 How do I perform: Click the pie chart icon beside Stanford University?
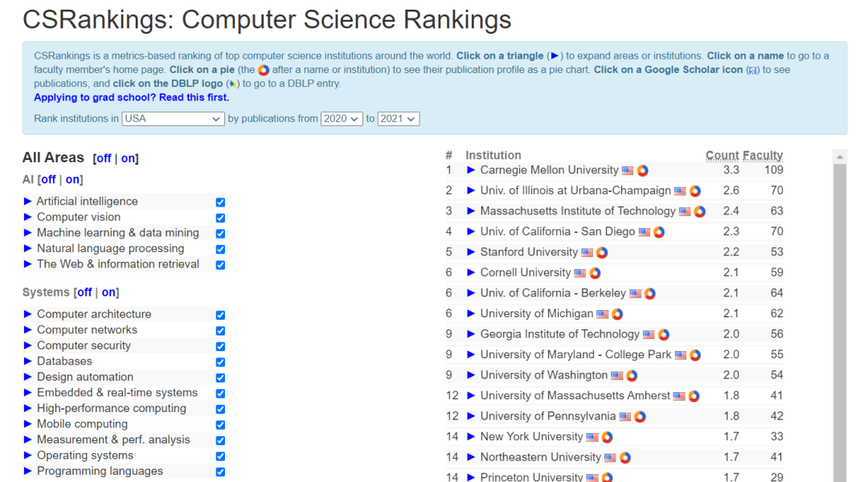click(x=602, y=252)
